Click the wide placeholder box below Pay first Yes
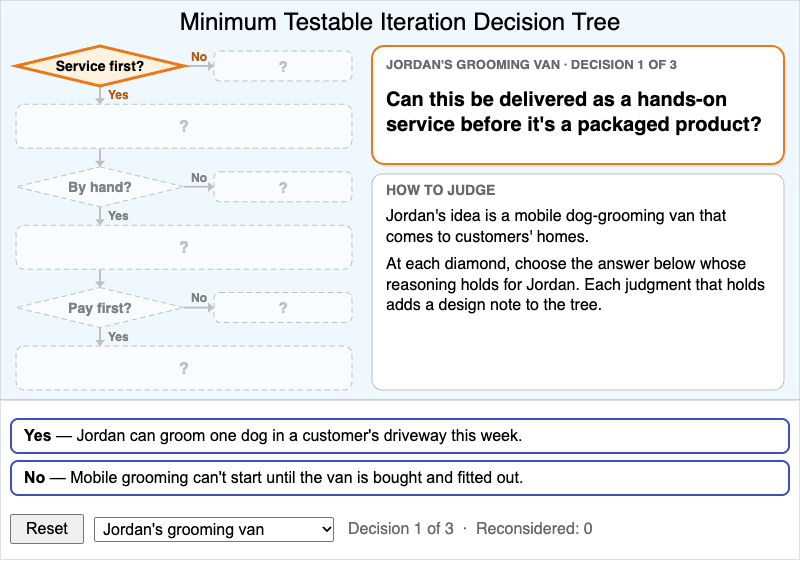The height and width of the screenshot is (562, 800). [x=184, y=368]
